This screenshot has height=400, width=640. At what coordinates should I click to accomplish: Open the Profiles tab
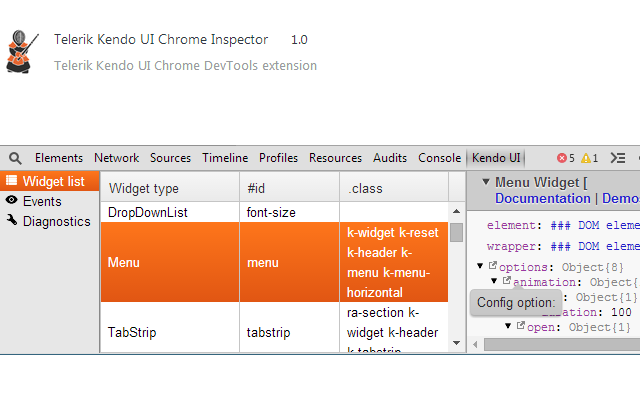[278, 158]
